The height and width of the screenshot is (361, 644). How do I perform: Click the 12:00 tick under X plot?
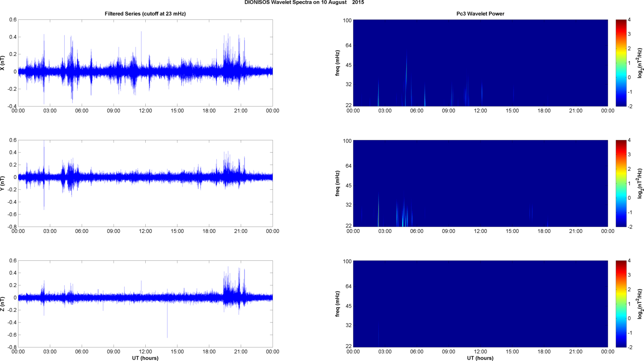point(145,111)
